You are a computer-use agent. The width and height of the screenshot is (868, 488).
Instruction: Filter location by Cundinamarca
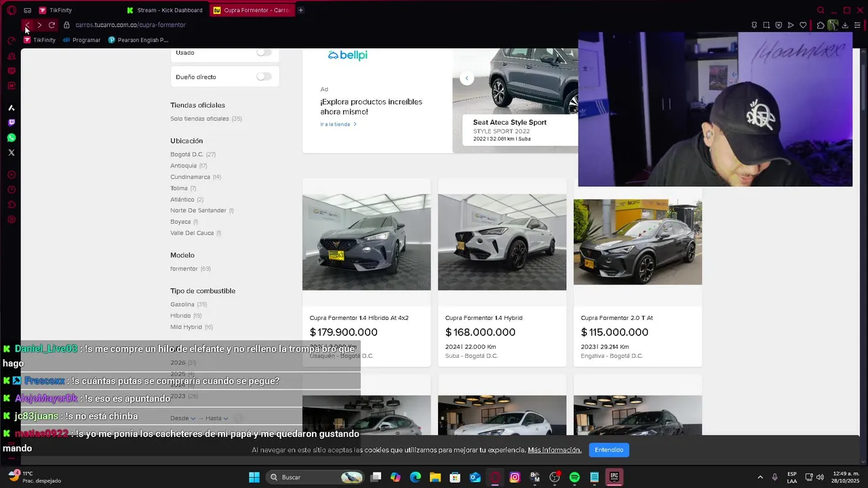pyautogui.click(x=195, y=177)
